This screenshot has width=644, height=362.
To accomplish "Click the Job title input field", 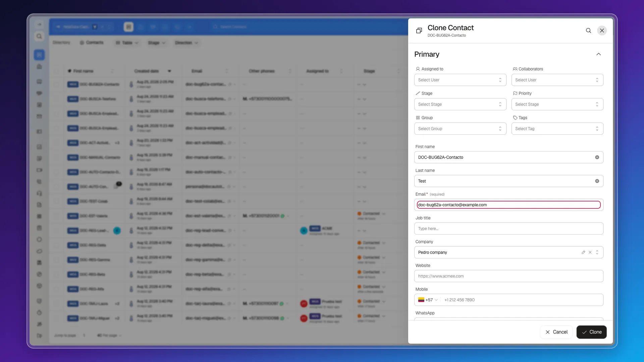I will [508, 229].
